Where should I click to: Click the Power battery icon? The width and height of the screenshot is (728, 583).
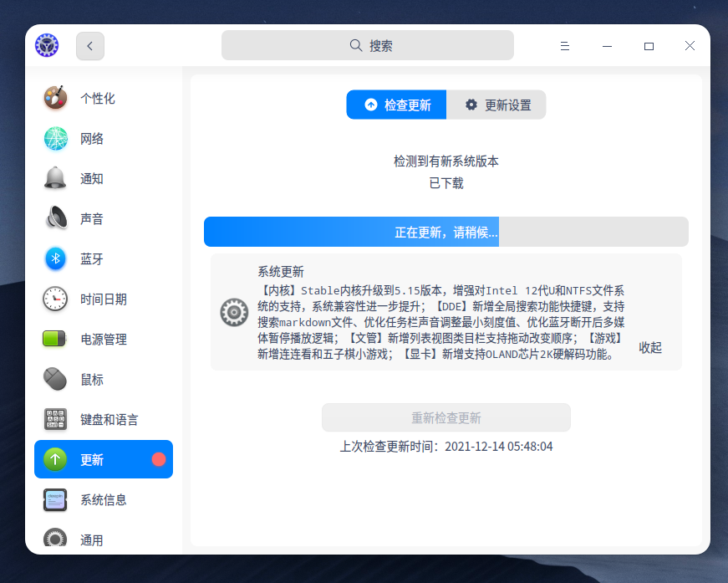(54, 339)
